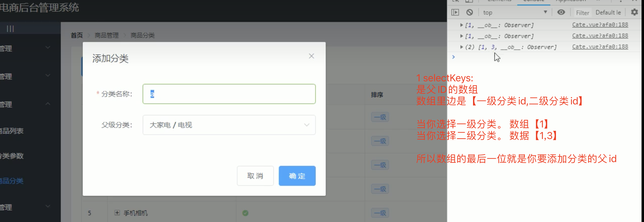Open 分类参数 sidebar menu item
This screenshot has width=644, height=222.
12,156
